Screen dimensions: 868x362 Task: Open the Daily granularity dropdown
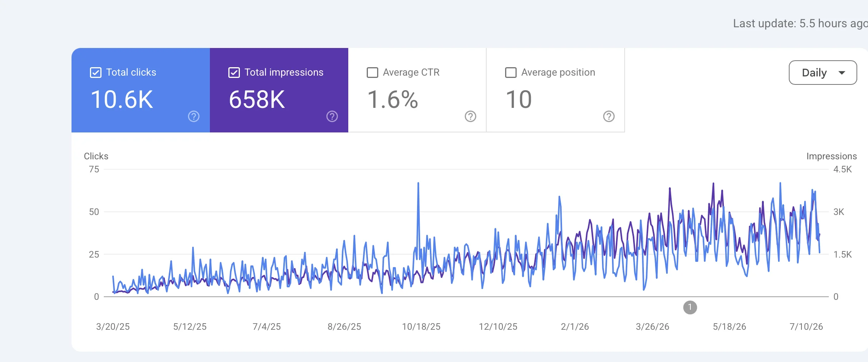[x=823, y=73]
